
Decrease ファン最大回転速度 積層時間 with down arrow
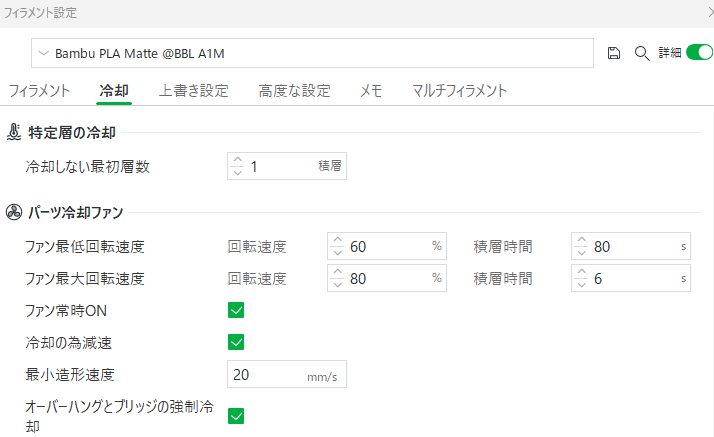coord(581,285)
